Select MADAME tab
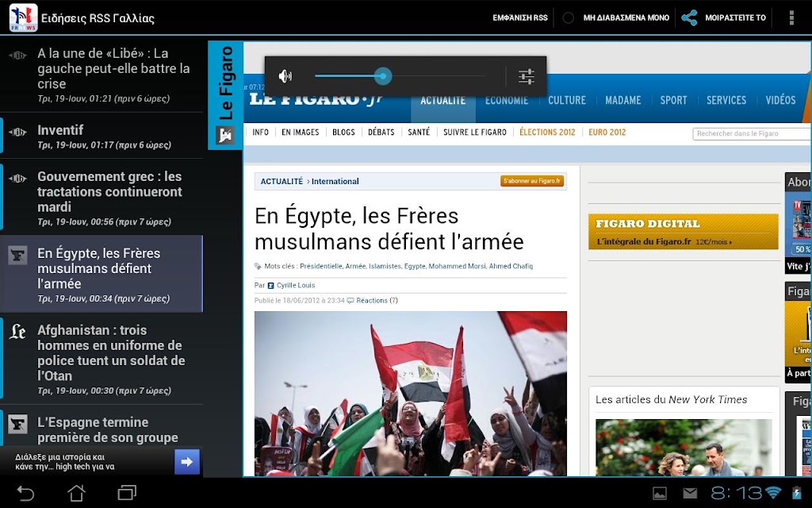812x508 pixels. point(623,100)
